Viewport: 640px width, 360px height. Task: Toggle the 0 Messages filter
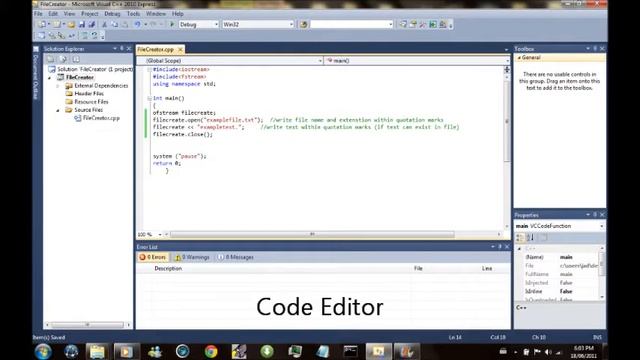click(x=236, y=257)
